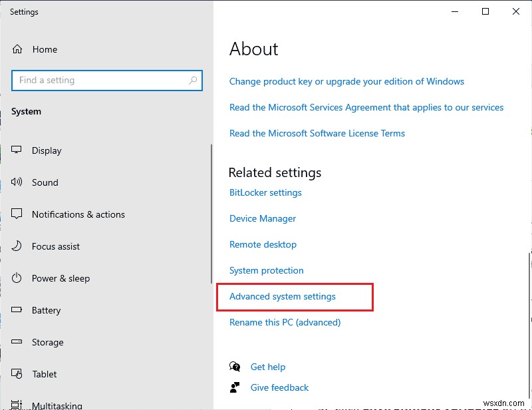Open Advanced system settings
This screenshot has width=532, height=410.
[x=282, y=296]
